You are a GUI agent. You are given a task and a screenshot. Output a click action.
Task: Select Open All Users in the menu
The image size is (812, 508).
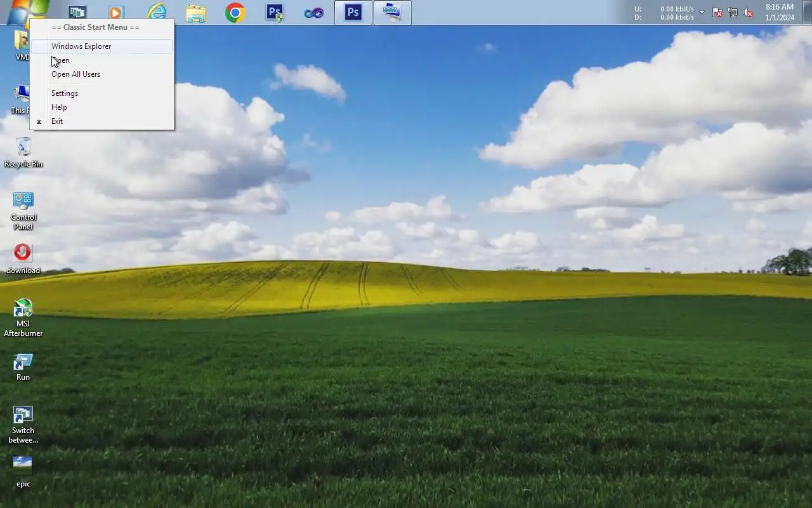tap(101, 74)
